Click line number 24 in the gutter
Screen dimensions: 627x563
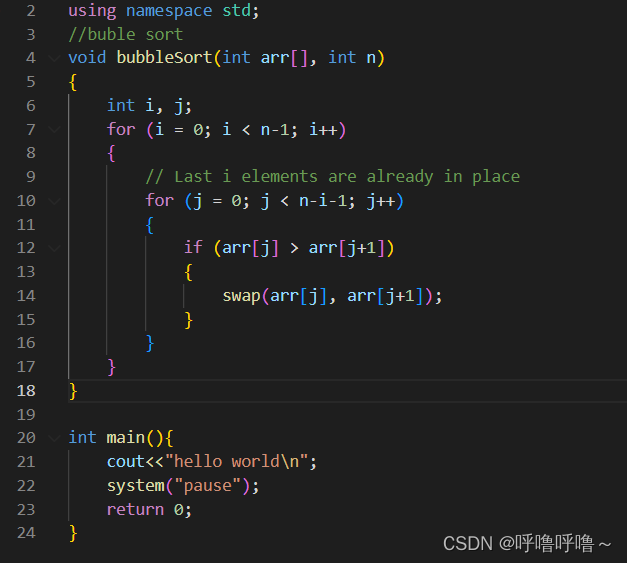click(26, 533)
